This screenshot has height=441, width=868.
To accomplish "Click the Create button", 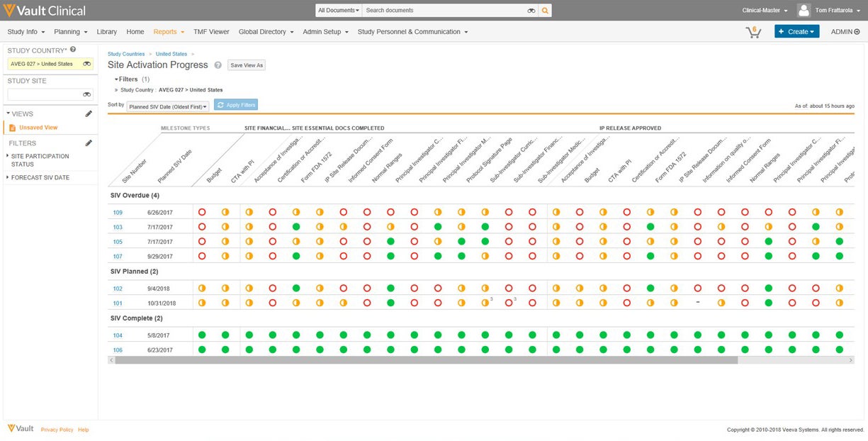I will 796,32.
